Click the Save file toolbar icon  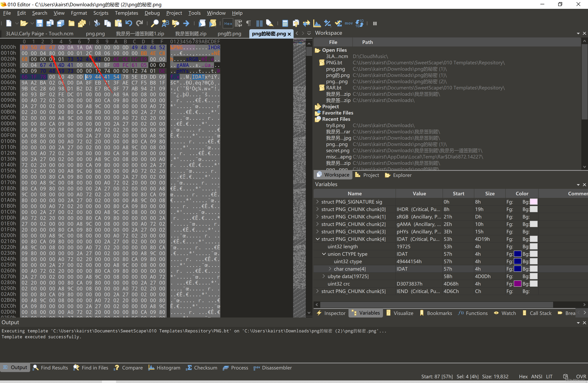coord(39,24)
